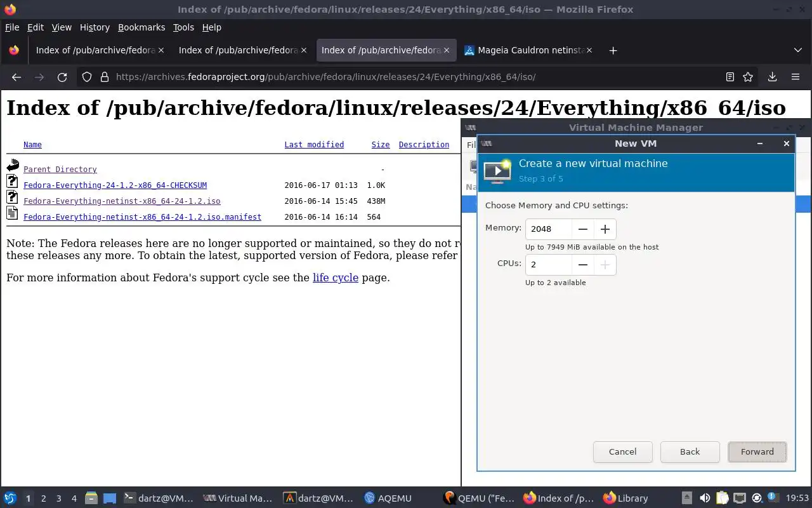812x508 pixels.
Task: Click the Memory value field
Action: click(549, 229)
